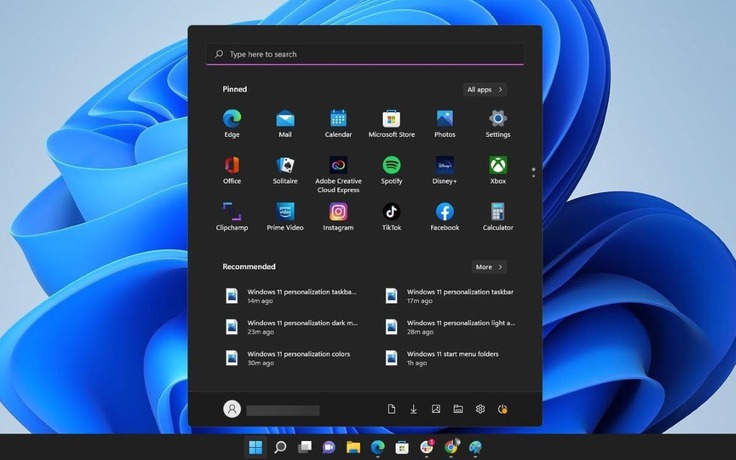The image size is (736, 460).
Task: Open Downloads folder icon in Start footer
Action: coord(414,409)
